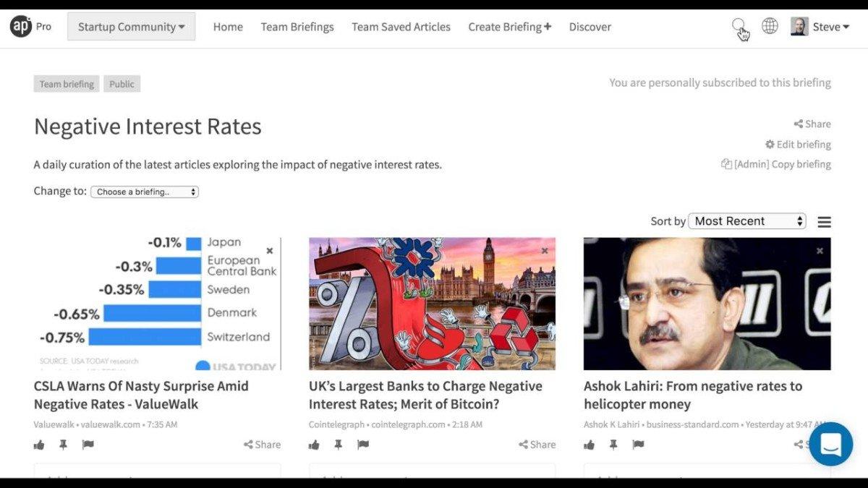This screenshot has height=488, width=868.
Task: Select Create Briefing in the nav bar
Action: point(509,27)
